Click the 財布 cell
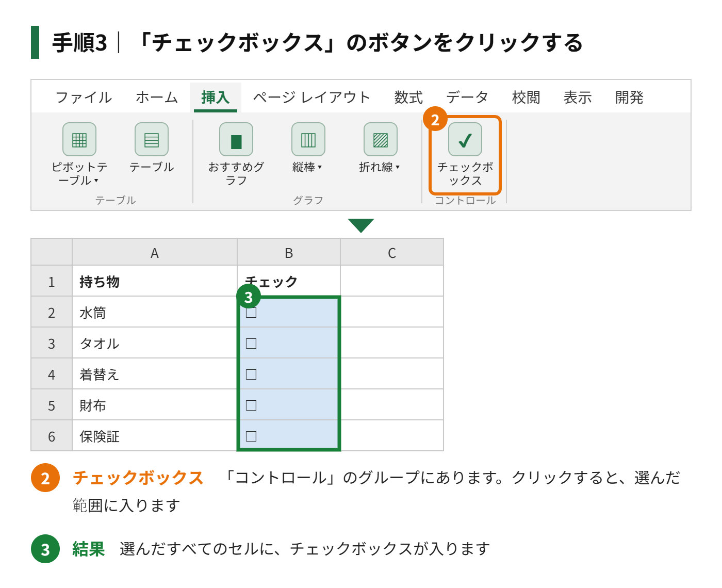The height and width of the screenshot is (588, 722). tap(155, 405)
